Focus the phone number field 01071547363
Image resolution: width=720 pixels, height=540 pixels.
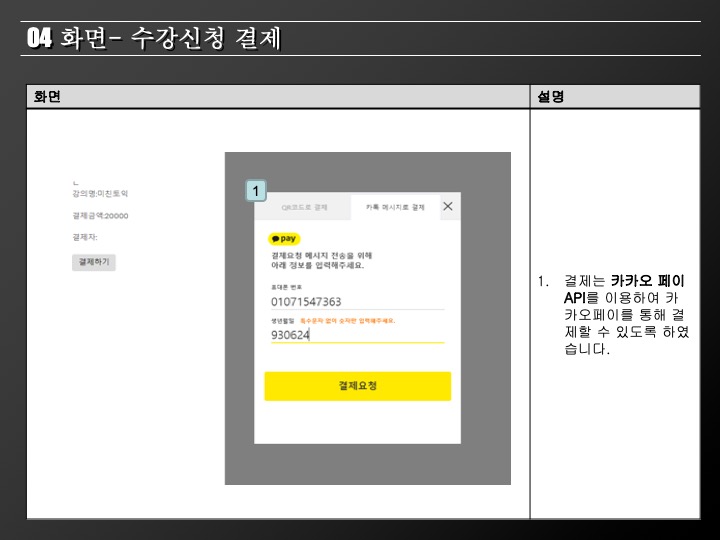pos(357,302)
